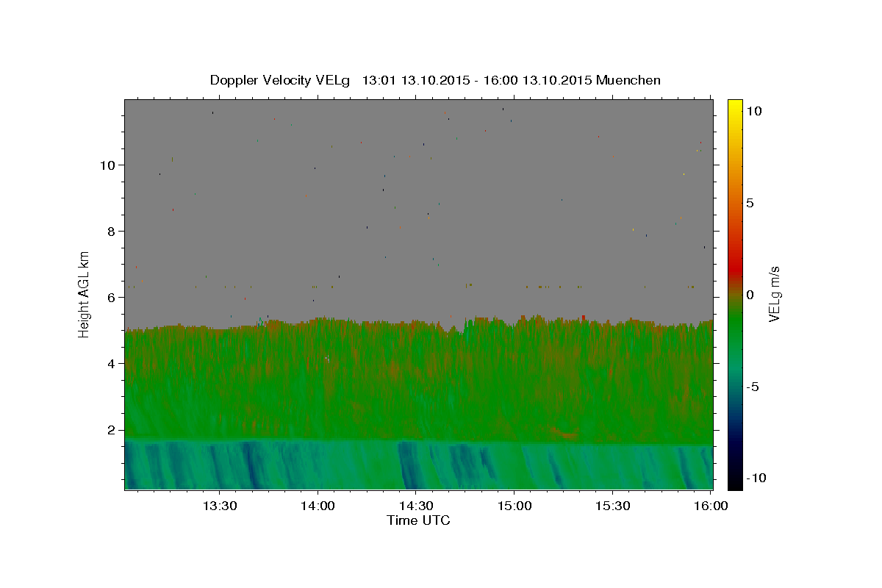Click the colorbar label '-10'
This screenshot has height=588, width=882.
point(756,478)
